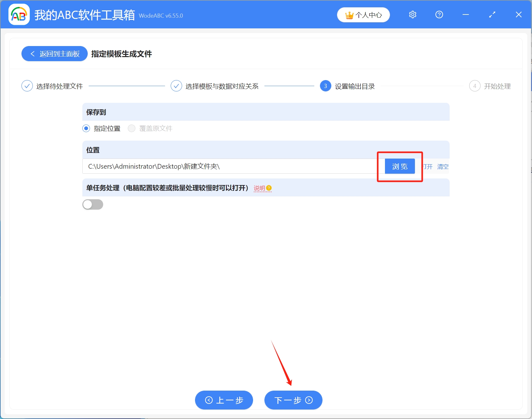Image resolution: width=532 pixels, height=419 pixels.
Task: Click the 浏览 browse button
Action: coord(399,166)
